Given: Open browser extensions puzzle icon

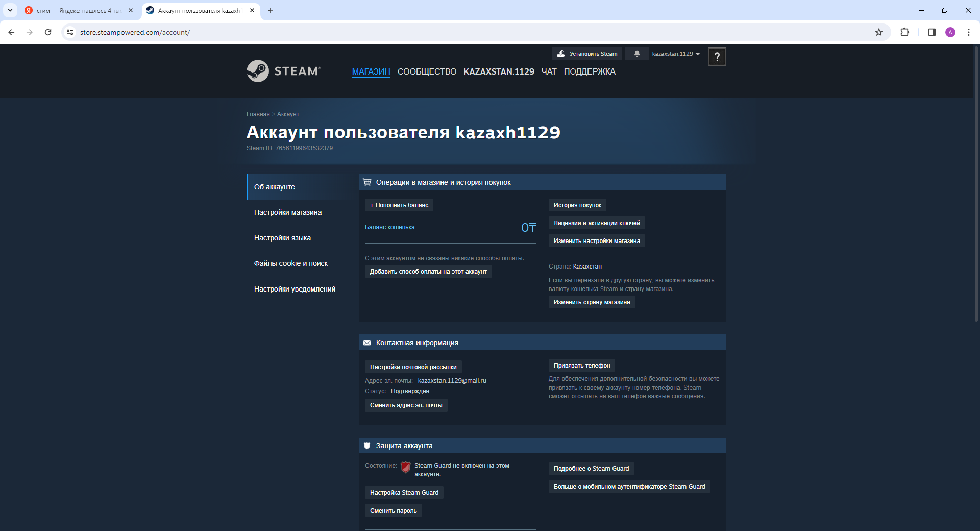Looking at the screenshot, I should pos(904,32).
